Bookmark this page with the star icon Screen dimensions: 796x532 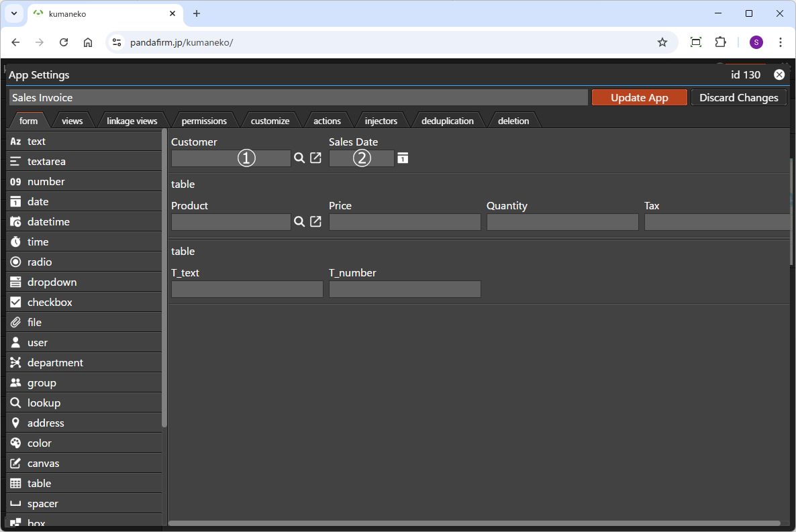click(x=662, y=42)
